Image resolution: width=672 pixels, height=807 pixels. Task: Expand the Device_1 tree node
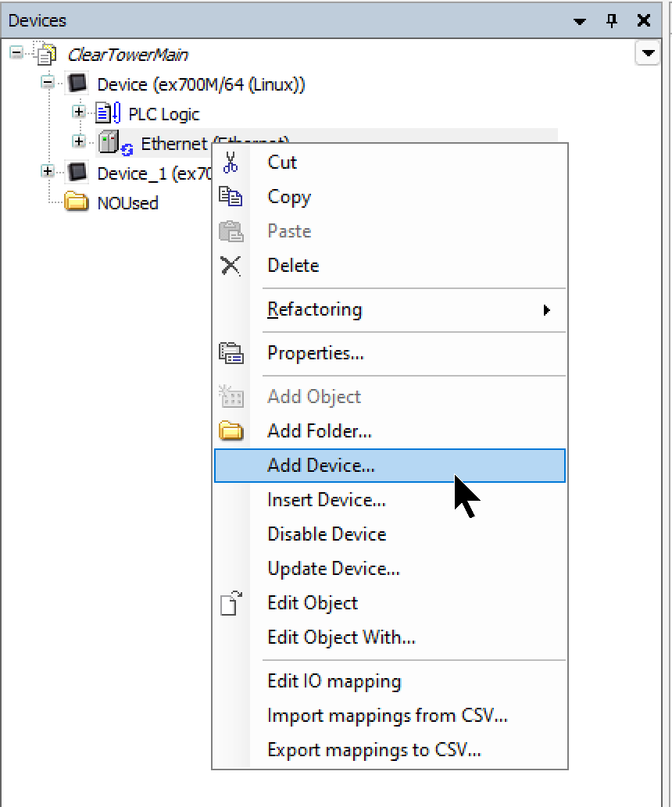pyautogui.click(x=48, y=171)
